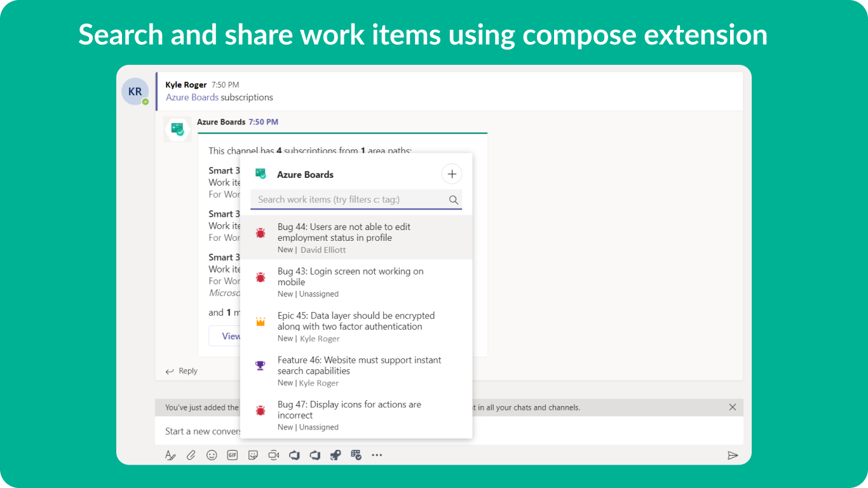This screenshot has width=868, height=488.
Task: Open the GIF picker
Action: [233, 455]
